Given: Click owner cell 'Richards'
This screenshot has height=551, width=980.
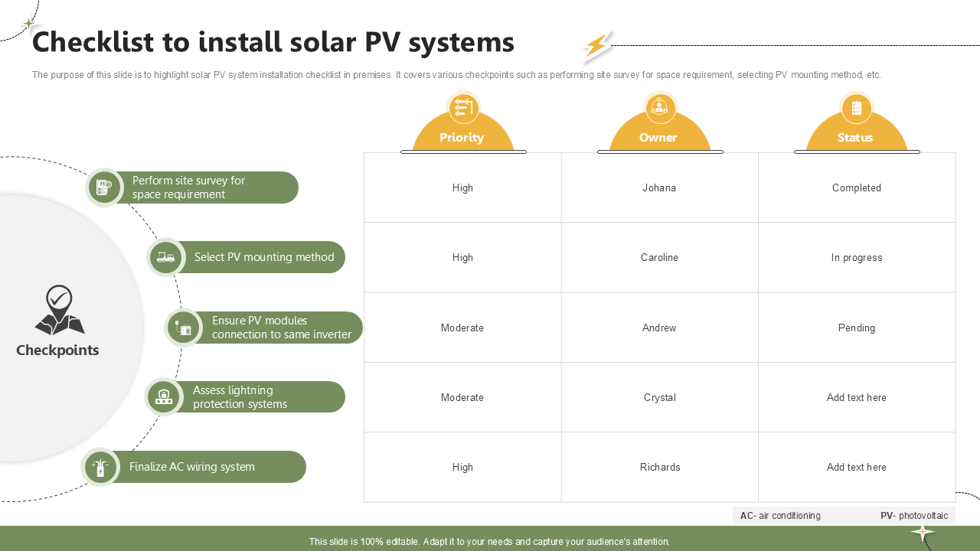Looking at the screenshot, I should point(659,467).
